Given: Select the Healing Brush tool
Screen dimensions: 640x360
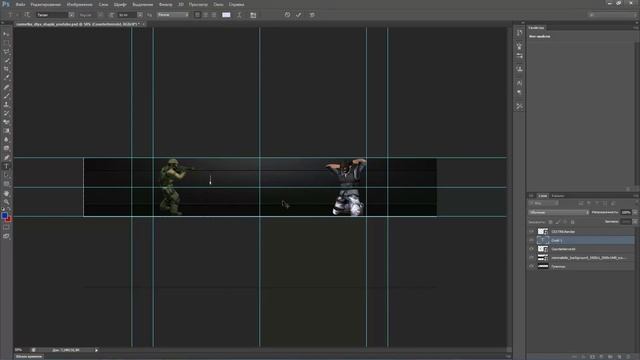Looking at the screenshot, I should click(6, 87).
